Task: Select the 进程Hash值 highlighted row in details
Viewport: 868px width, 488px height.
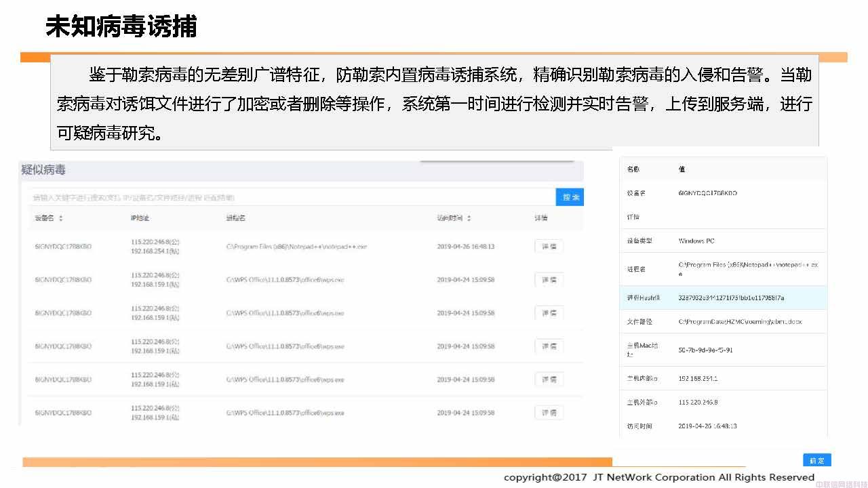Action: pos(723,298)
